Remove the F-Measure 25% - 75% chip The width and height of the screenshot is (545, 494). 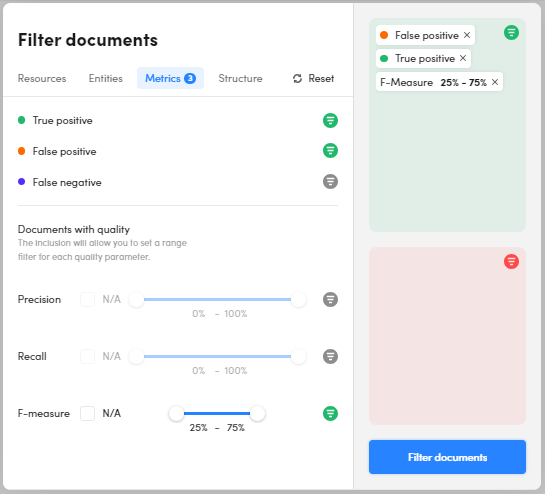coord(495,82)
